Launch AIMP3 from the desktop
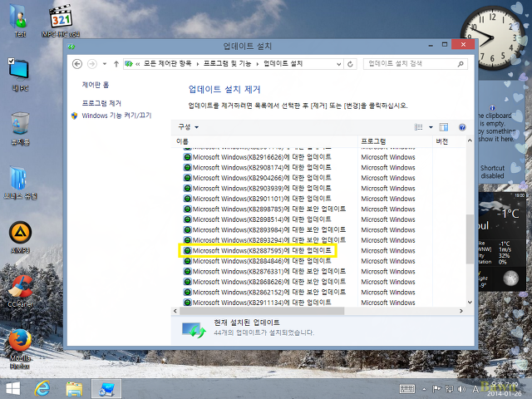 [x=20, y=238]
